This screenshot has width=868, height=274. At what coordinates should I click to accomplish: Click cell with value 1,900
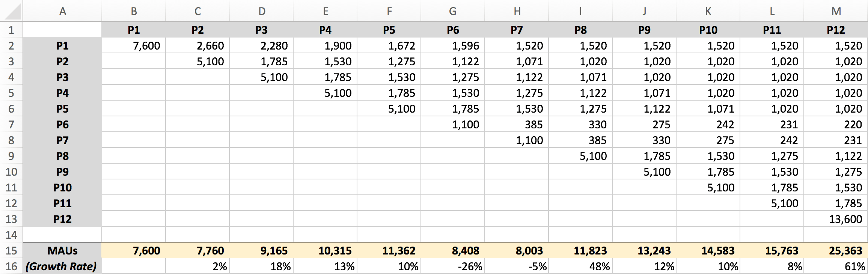click(325, 45)
